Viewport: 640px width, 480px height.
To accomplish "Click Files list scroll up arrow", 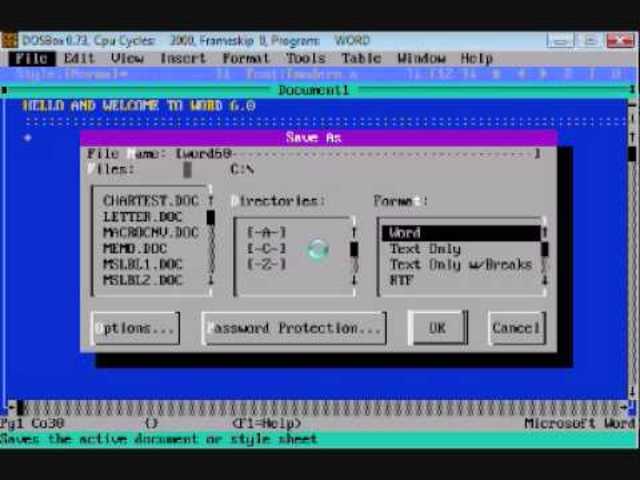I will pos(211,201).
